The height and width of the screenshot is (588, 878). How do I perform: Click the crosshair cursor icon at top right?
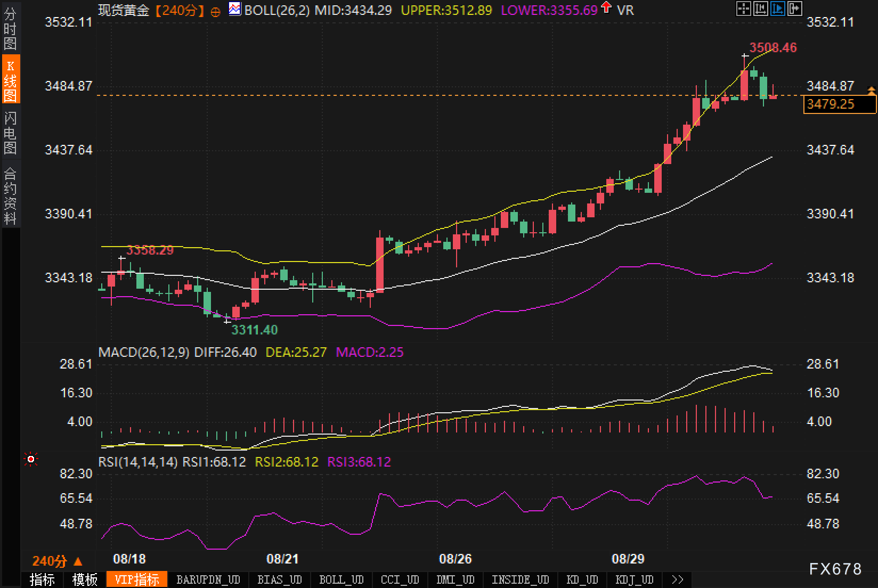743,9
